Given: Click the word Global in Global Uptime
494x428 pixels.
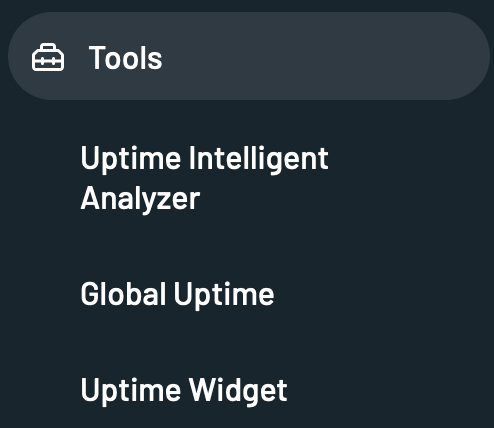Looking at the screenshot, I should [123, 293].
